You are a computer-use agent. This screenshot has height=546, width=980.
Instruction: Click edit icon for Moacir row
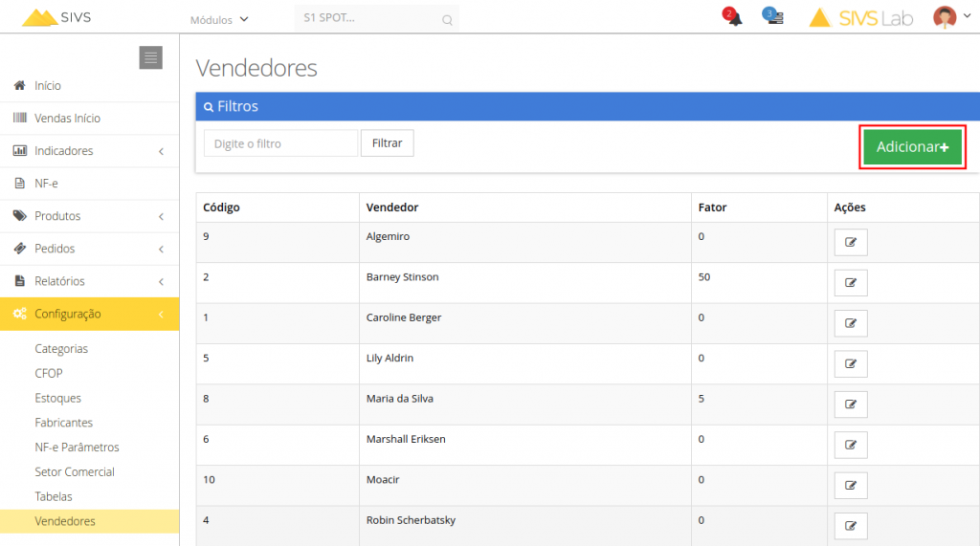click(851, 486)
